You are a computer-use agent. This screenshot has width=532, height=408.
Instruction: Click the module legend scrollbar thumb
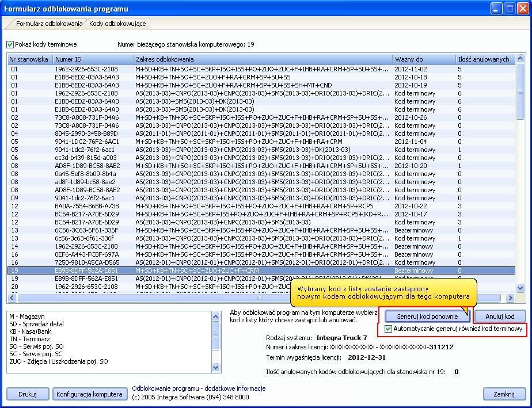pyautogui.click(x=216, y=335)
